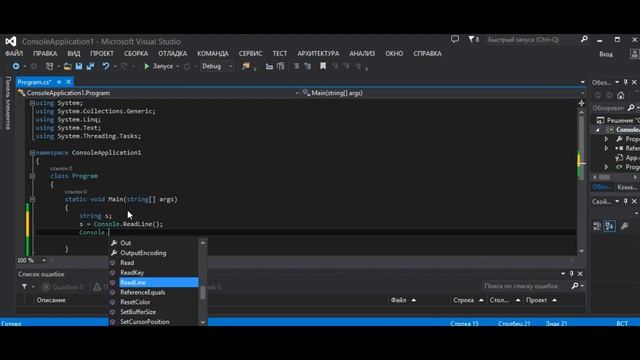Click the uncomment selected lines icon
Viewport: 640px width, 360px height.
307,66
